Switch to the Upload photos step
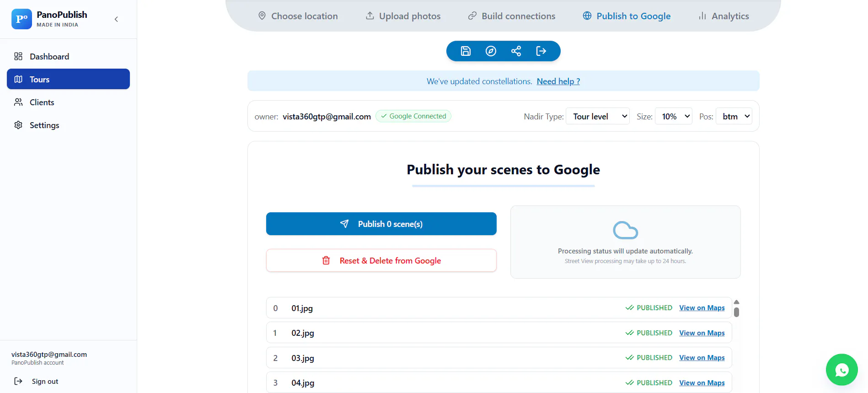Image resolution: width=868 pixels, height=393 pixels. point(403,16)
